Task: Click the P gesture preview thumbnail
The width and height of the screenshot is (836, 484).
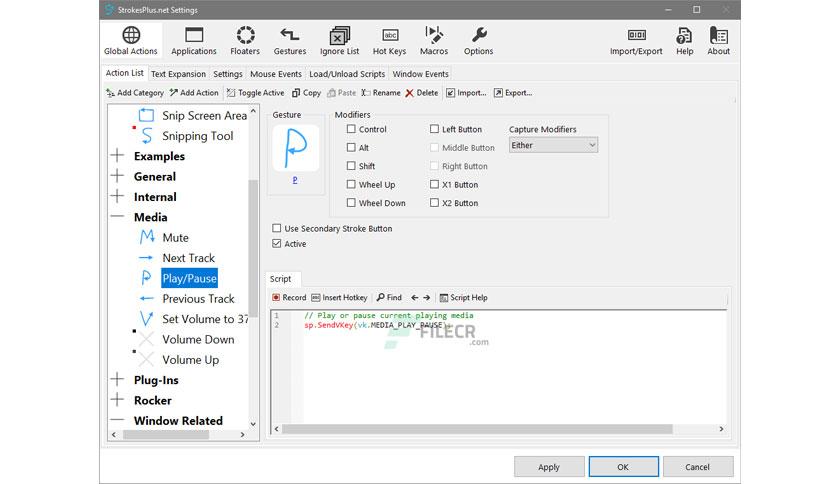Action: click(x=295, y=148)
